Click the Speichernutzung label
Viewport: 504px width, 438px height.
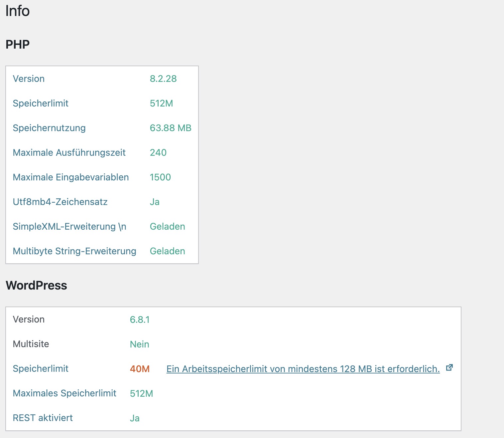[x=49, y=128]
